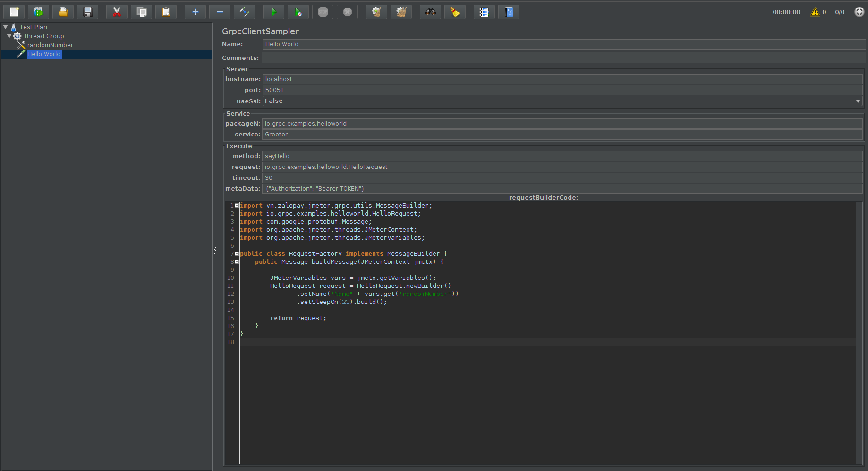Click the New test plan icon

pos(14,12)
